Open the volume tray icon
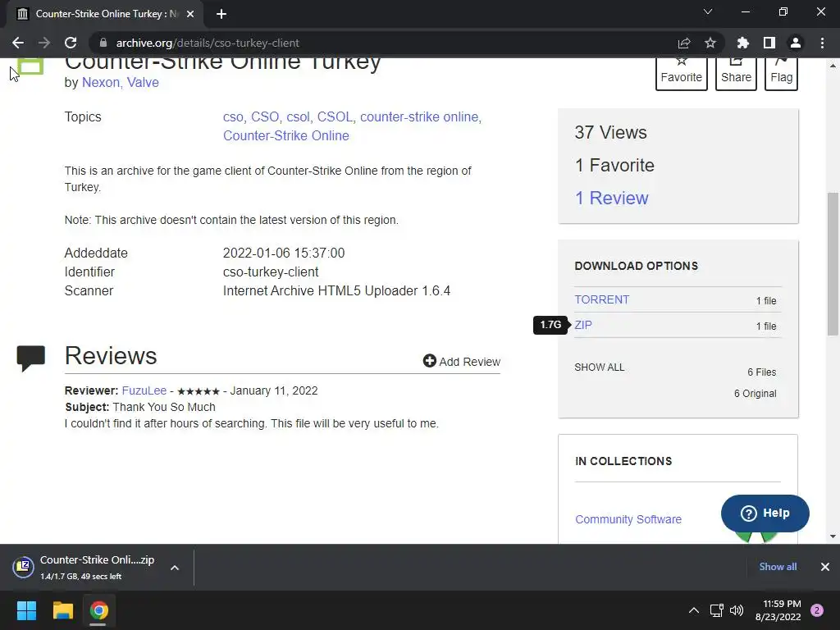This screenshot has width=840, height=630. point(737,610)
